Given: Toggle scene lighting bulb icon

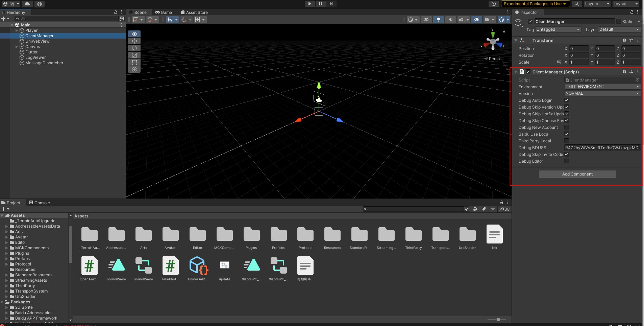Looking at the screenshot, I should 438,20.
